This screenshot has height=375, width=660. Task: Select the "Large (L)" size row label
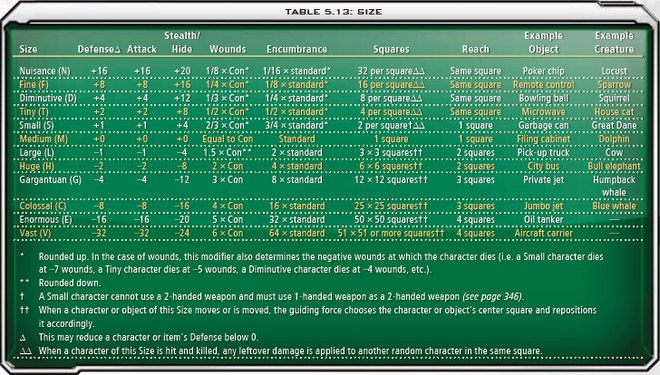click(36, 152)
